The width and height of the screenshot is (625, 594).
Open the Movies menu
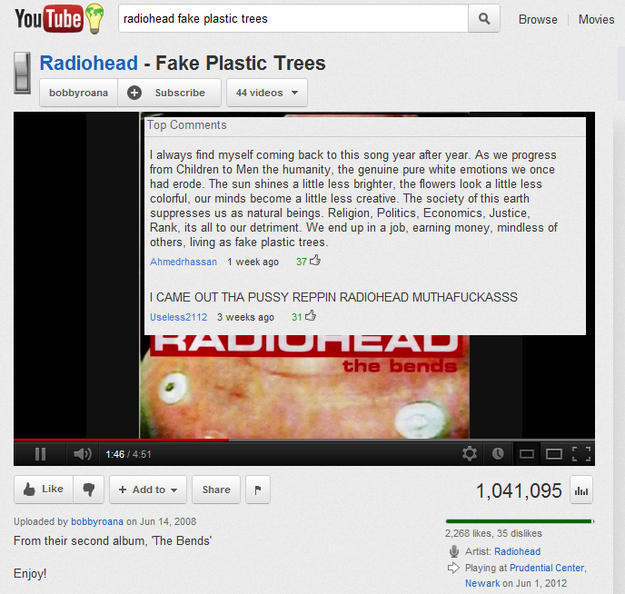point(596,19)
